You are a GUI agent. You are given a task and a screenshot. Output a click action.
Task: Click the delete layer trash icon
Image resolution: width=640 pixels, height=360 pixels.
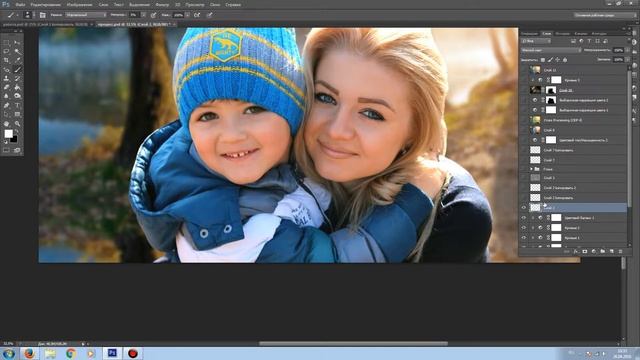tap(620, 251)
